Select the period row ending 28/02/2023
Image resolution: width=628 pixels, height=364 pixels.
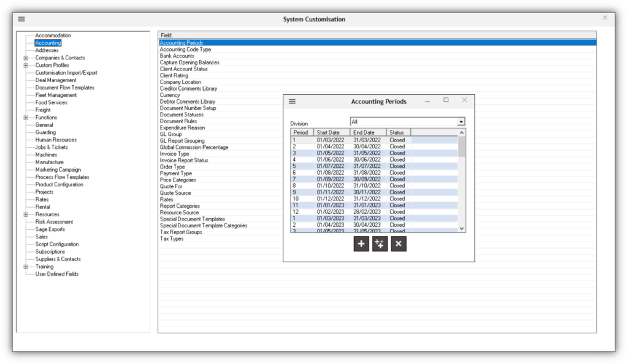pyautogui.click(x=375, y=211)
